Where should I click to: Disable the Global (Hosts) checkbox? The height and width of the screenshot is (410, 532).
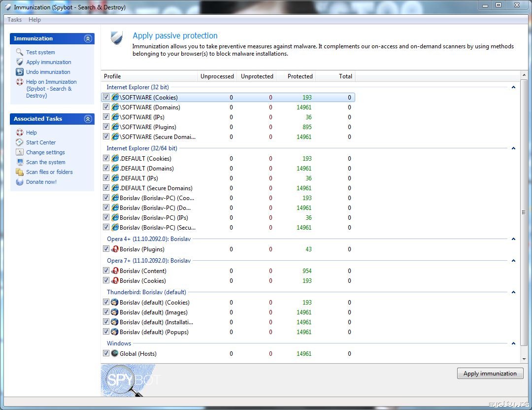[x=106, y=353]
